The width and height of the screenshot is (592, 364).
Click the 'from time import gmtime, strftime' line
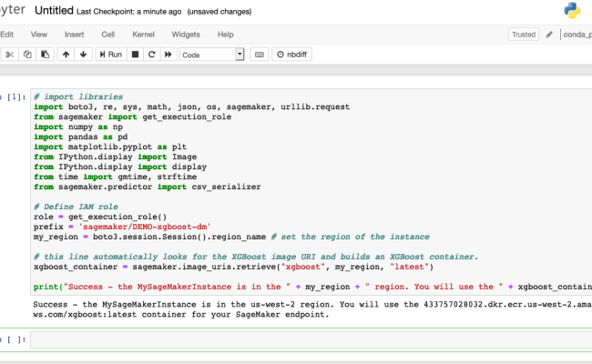pos(115,177)
